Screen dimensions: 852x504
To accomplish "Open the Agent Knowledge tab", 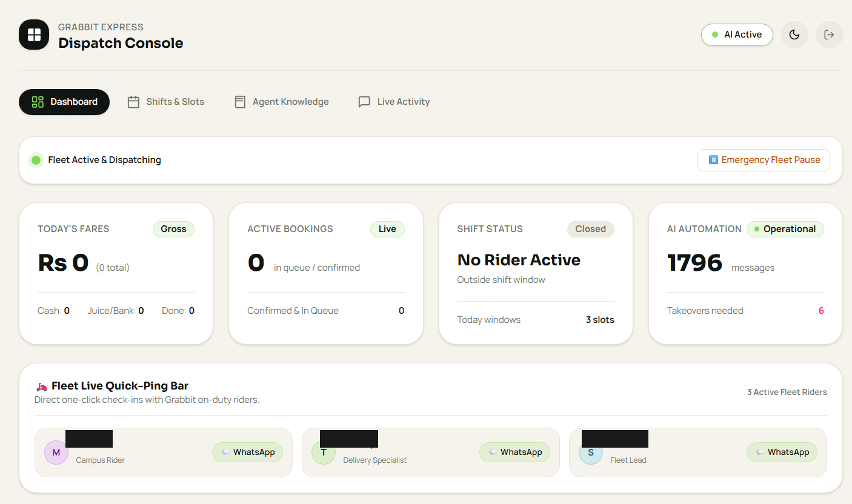I will [x=282, y=102].
